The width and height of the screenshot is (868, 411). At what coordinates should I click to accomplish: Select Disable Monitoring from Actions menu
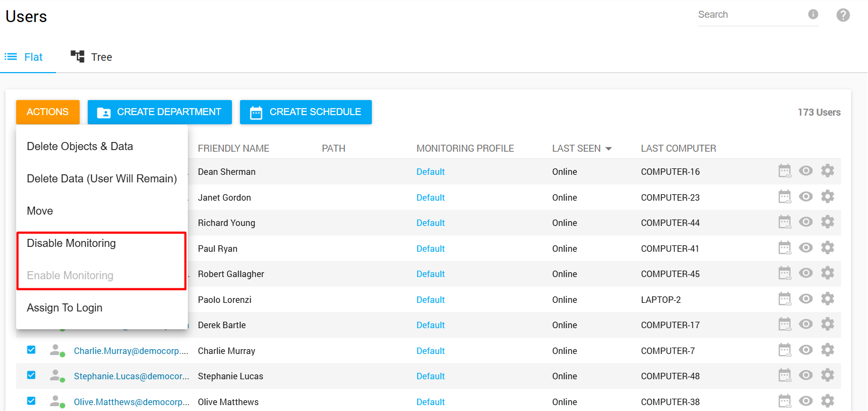coord(72,243)
